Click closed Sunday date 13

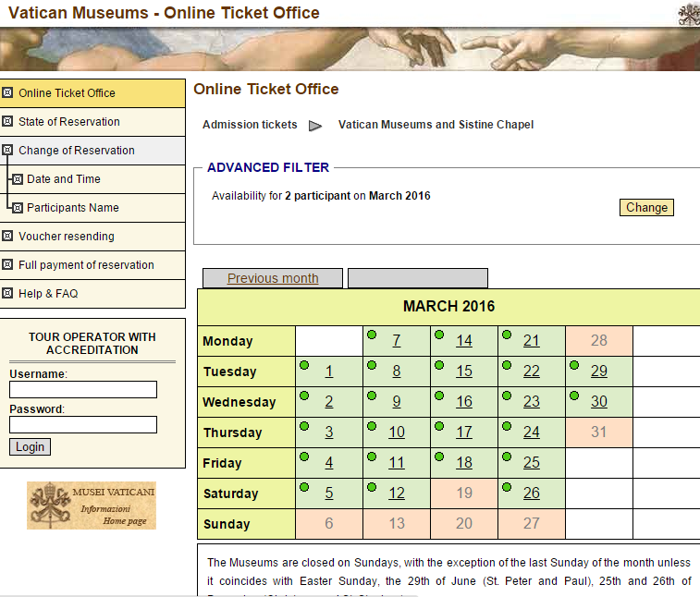397,524
